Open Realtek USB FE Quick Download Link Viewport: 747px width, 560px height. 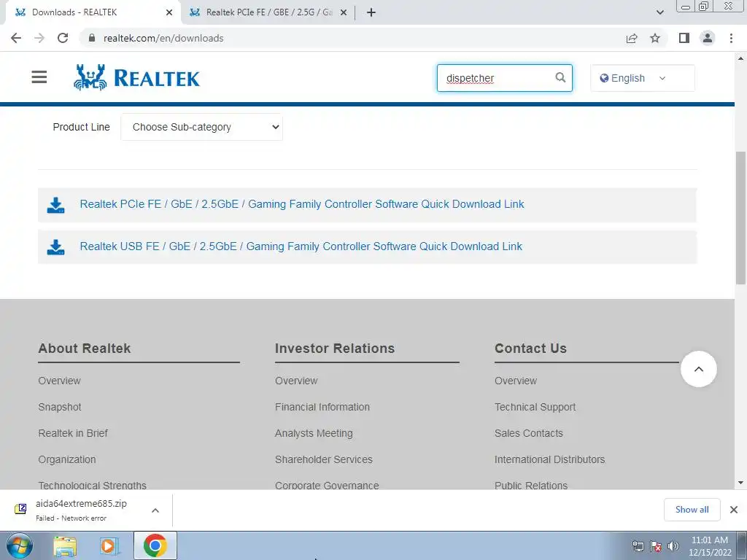301,246
